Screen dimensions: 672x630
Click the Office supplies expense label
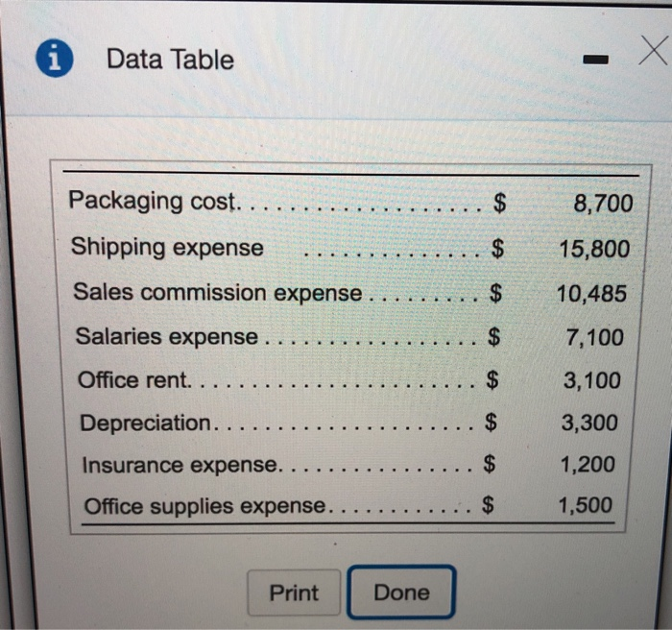point(206,506)
